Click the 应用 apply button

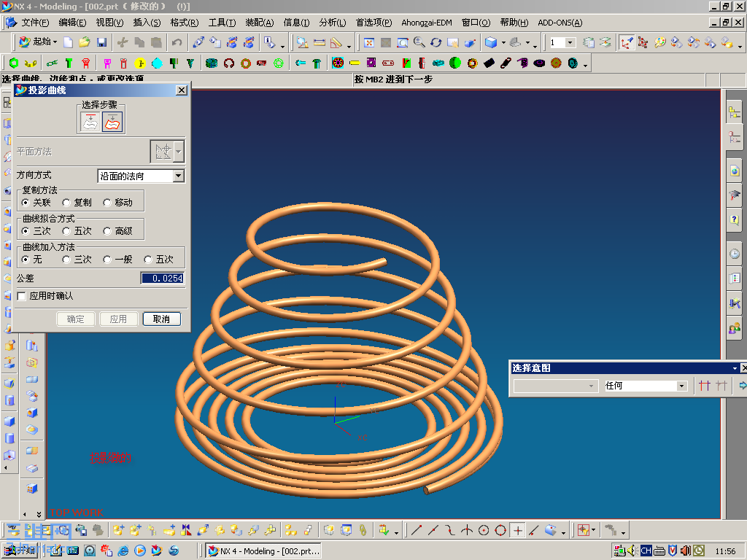coord(118,319)
